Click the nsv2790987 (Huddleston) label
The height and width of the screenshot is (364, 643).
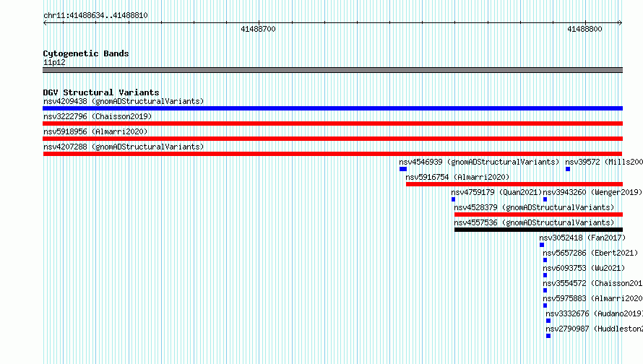tap(594, 329)
